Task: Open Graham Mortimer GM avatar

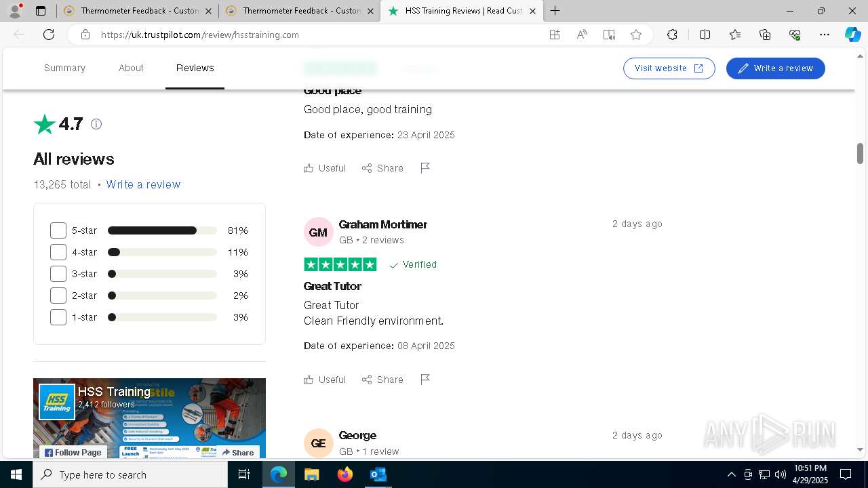Action: click(318, 232)
